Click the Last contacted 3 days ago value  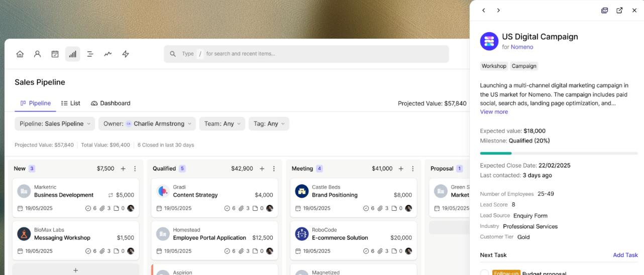538,176
